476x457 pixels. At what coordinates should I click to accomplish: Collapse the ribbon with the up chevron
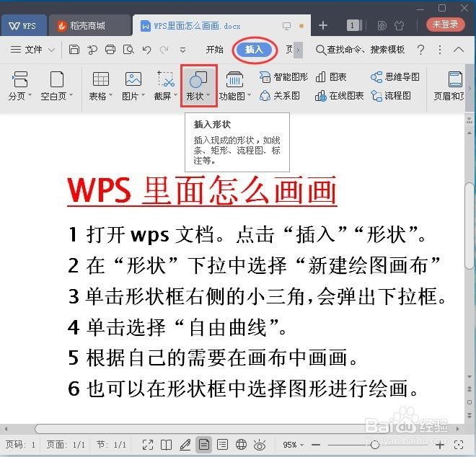[459, 50]
